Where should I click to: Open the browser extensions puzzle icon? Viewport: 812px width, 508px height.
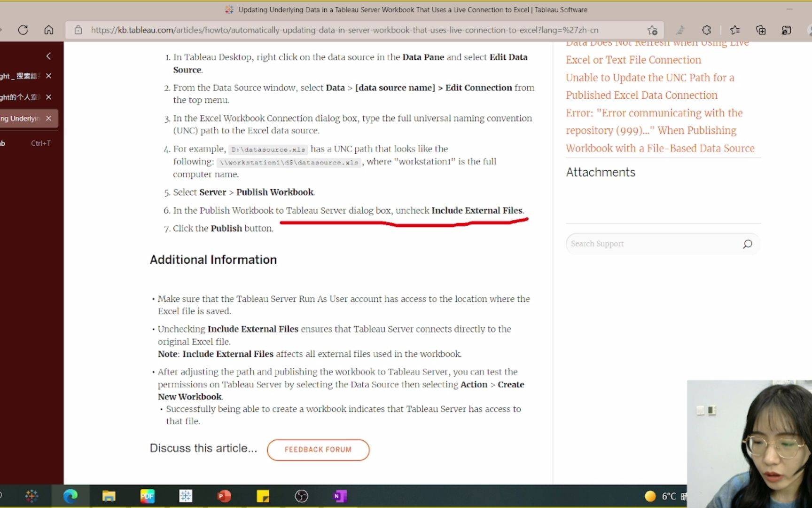tap(706, 30)
